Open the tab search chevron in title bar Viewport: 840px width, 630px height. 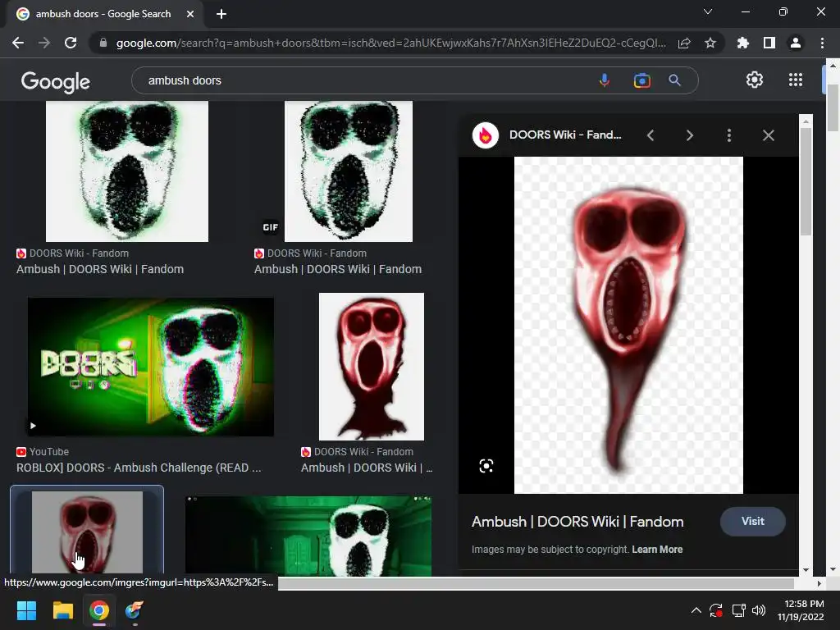(708, 11)
